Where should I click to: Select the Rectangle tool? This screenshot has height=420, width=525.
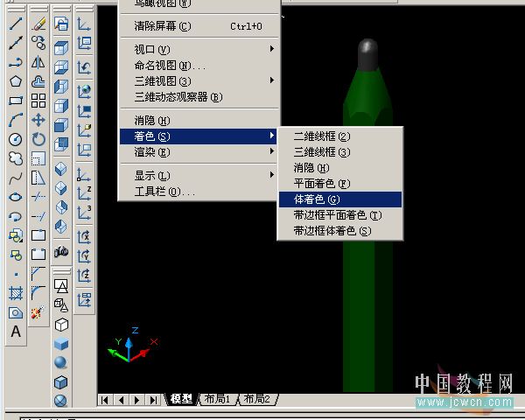[16, 101]
